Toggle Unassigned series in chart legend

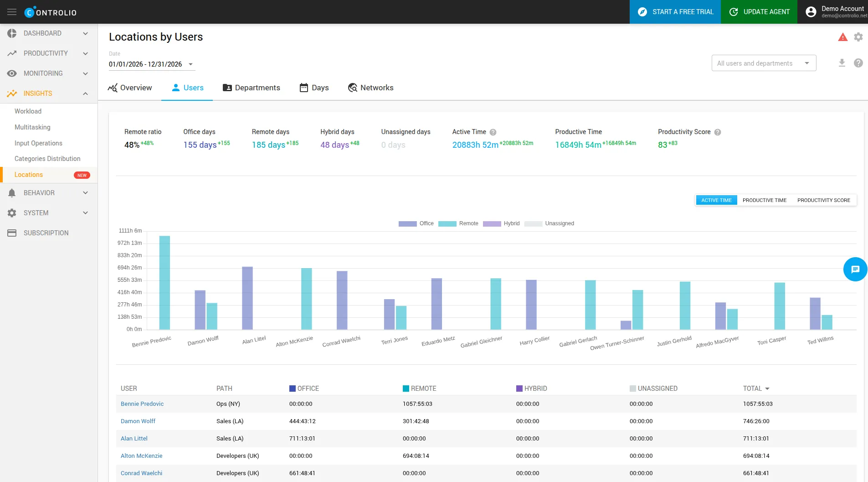click(549, 223)
